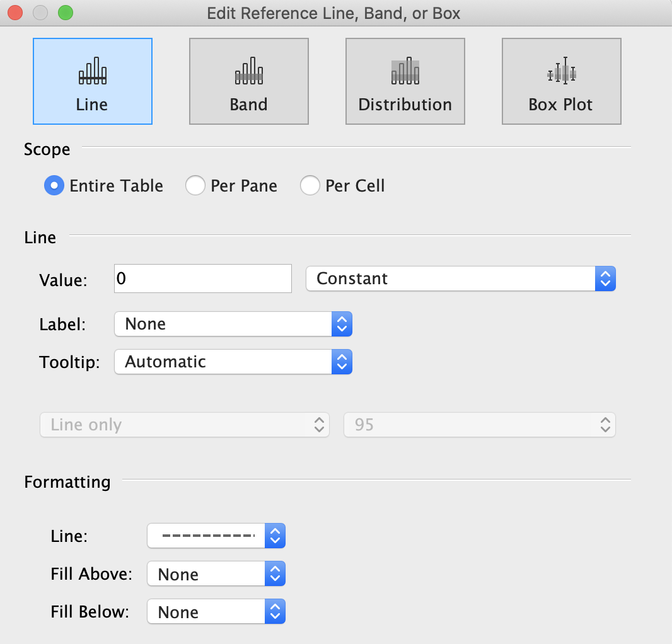Click the dialog title bar text
Viewport: 672px width, 644px height.
pos(333,13)
